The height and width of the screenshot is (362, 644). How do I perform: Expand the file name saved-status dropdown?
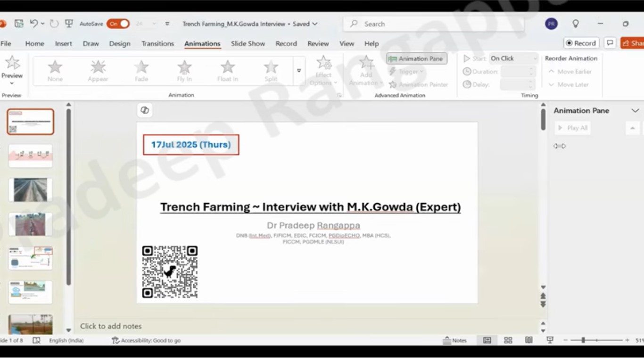(x=314, y=24)
